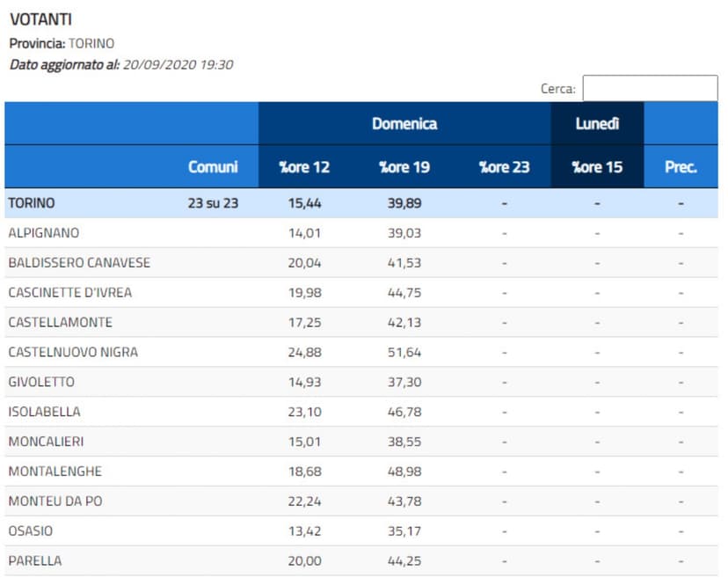
Task: Select CASCINETTE D'IVREA in the list
Action: point(69,293)
